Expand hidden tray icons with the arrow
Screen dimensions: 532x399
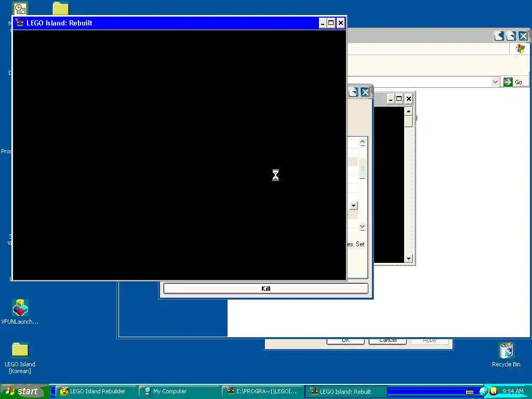tap(483, 391)
